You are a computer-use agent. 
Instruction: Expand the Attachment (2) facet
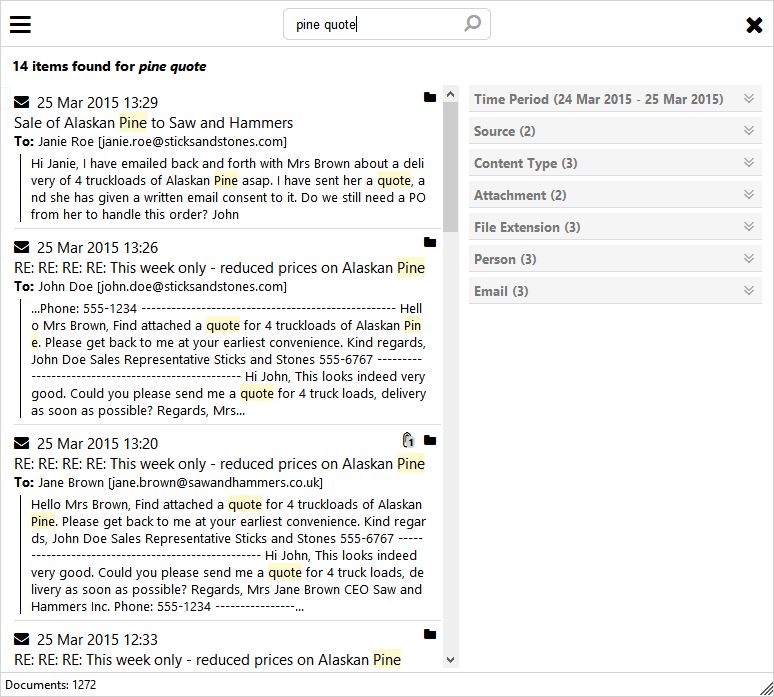[x=615, y=195]
